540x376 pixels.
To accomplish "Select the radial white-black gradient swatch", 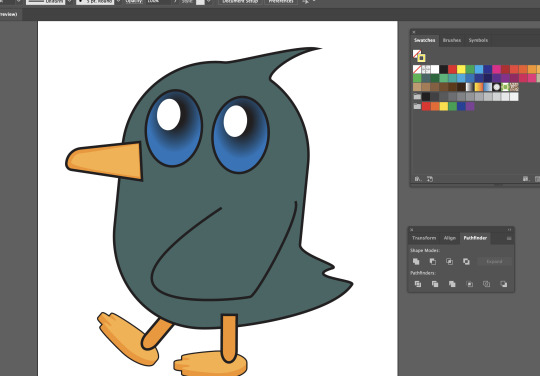I will (496, 87).
